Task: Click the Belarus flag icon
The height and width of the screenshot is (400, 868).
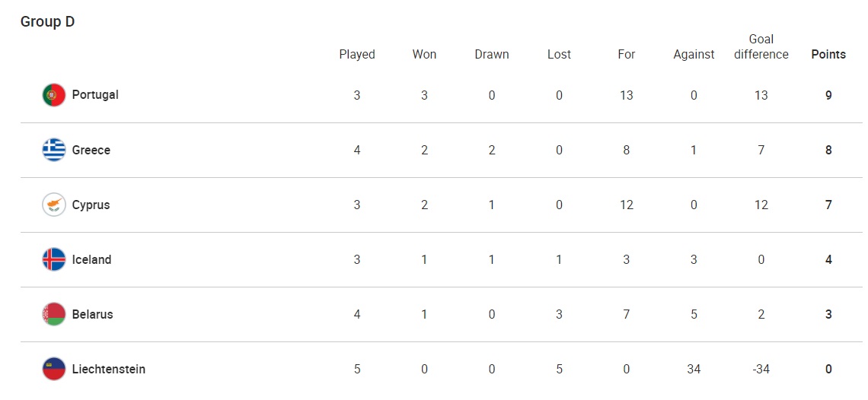Action: pyautogui.click(x=54, y=315)
